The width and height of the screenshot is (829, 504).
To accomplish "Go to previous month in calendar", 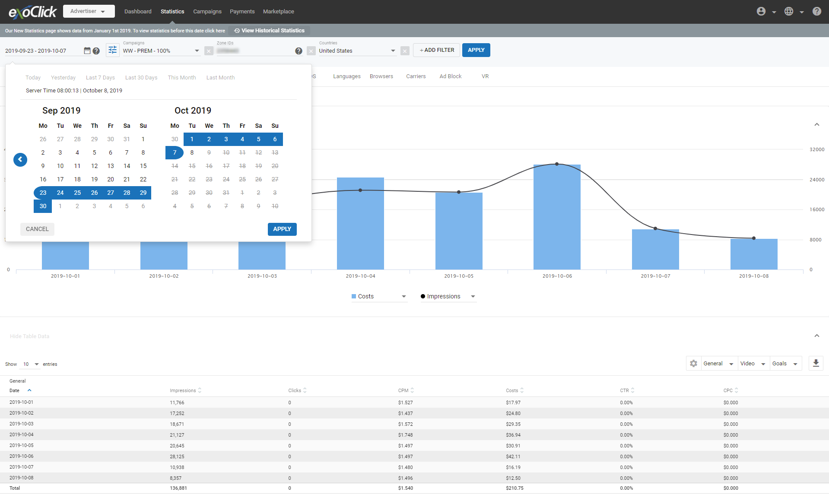I will 20,159.
